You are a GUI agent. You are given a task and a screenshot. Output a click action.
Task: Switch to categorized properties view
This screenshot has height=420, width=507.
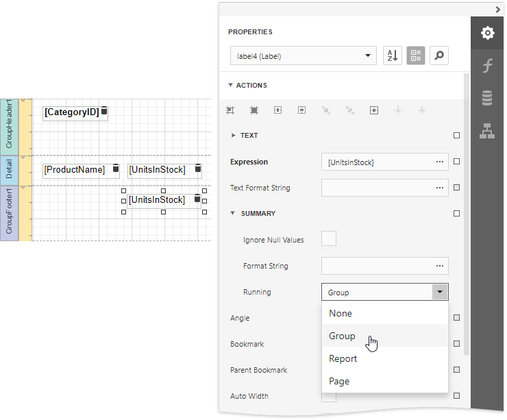coord(416,56)
